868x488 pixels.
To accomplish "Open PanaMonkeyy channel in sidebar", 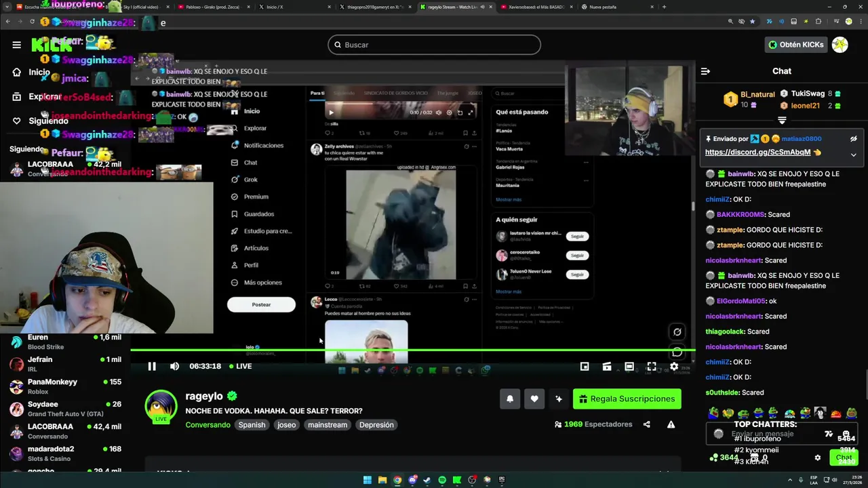I will [x=65, y=386].
